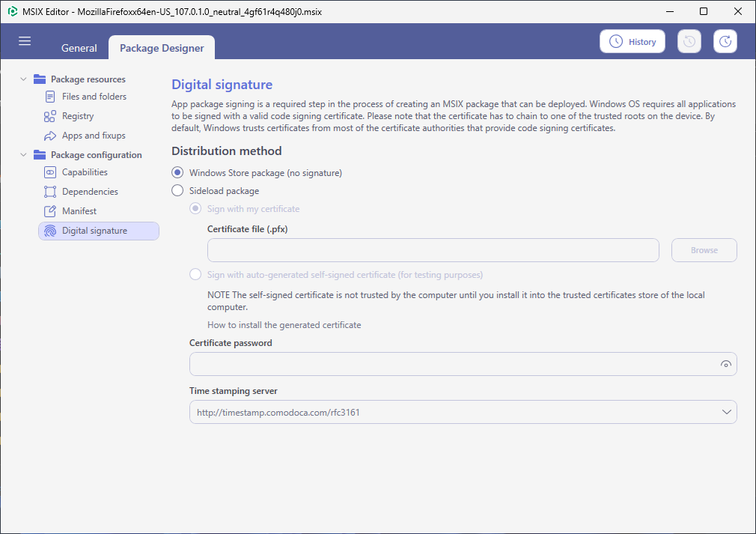Switch to the General tab
The image size is (756, 534).
tap(79, 48)
